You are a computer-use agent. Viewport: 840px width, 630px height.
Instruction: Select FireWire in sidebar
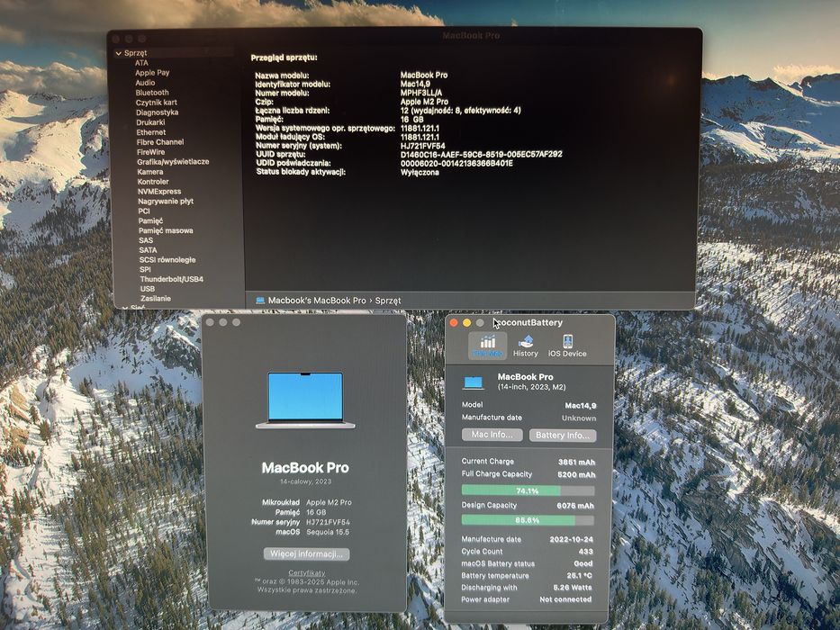(x=151, y=151)
